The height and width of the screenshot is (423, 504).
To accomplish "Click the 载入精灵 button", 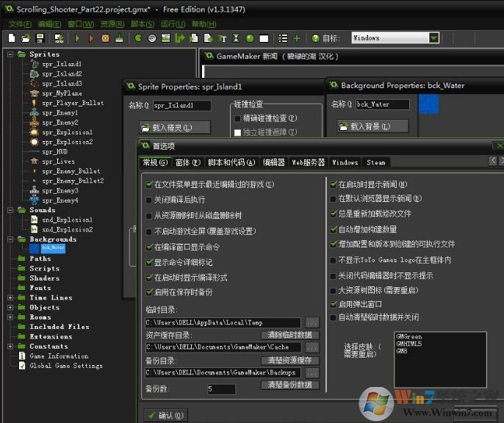I will [175, 128].
